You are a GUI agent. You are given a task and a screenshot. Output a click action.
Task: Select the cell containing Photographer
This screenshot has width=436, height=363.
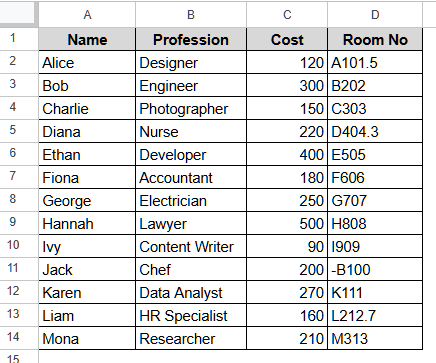pyautogui.click(x=191, y=108)
